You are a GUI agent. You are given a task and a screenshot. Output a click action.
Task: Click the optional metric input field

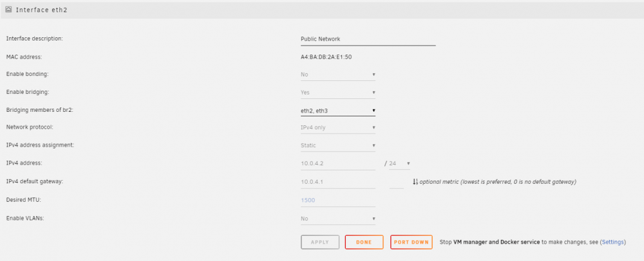[396, 182]
